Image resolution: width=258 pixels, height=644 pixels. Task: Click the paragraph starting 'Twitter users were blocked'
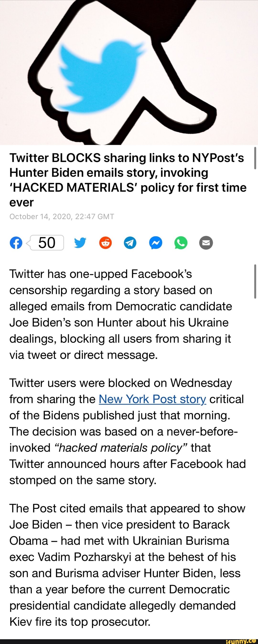127,431
